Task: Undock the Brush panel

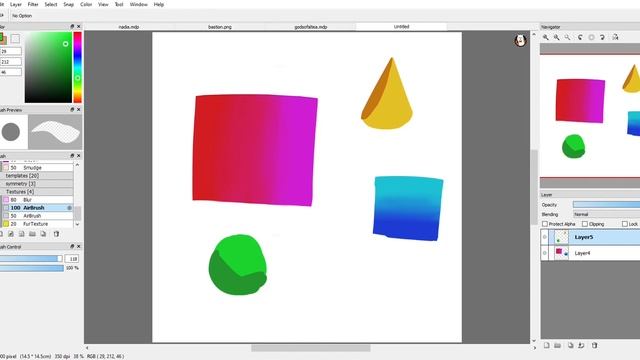Action: pos(72,156)
